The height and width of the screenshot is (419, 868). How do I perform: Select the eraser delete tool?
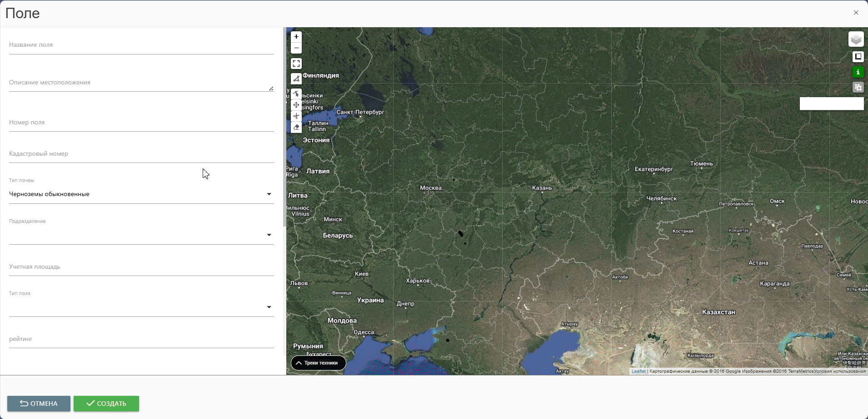(296, 128)
